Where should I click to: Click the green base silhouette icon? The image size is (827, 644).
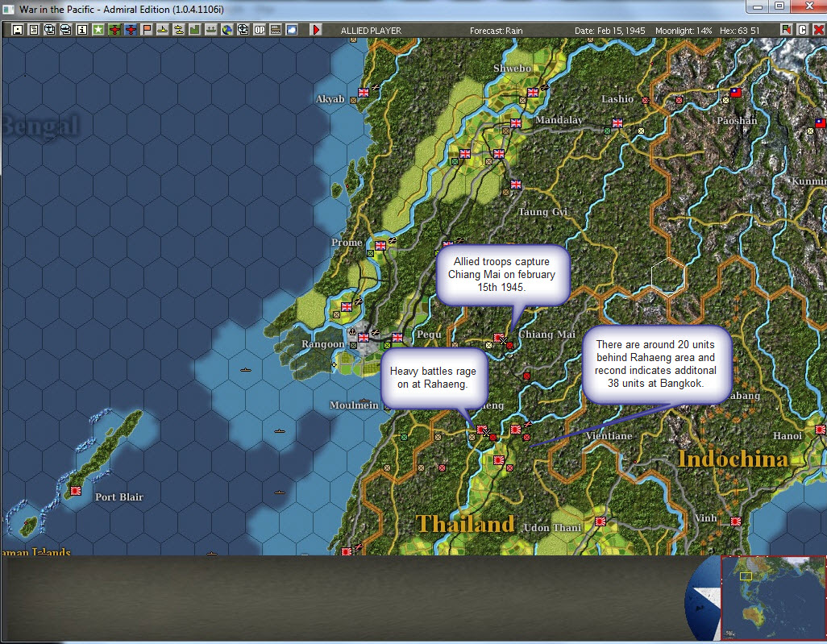point(194,30)
